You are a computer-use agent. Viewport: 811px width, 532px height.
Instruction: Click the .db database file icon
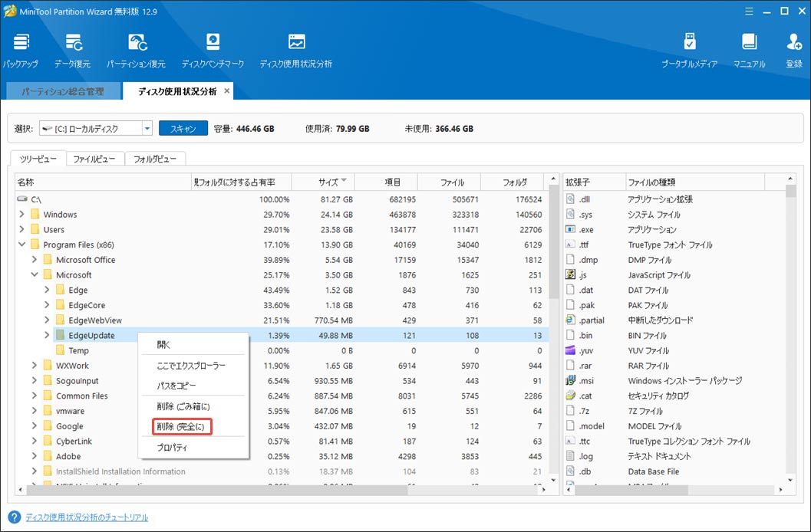[x=570, y=471]
